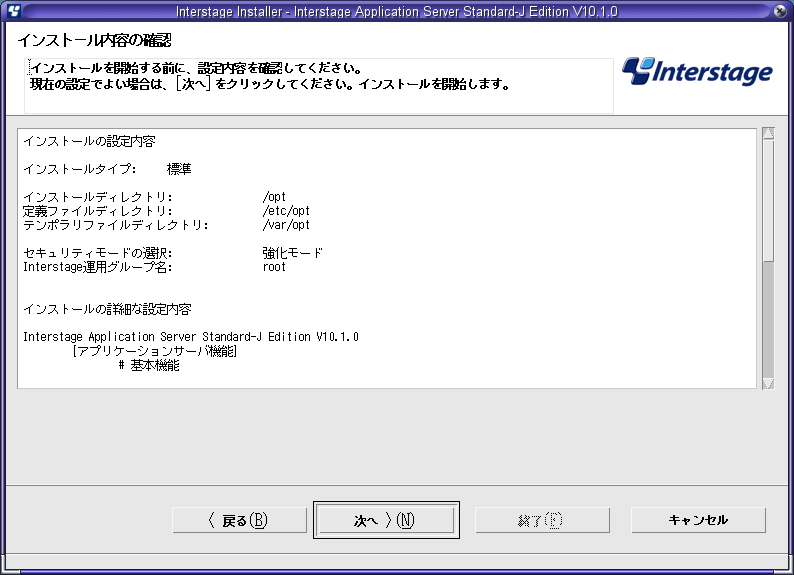
Task: Click the セキュリティモードの選択: label
Action: pos(98,253)
